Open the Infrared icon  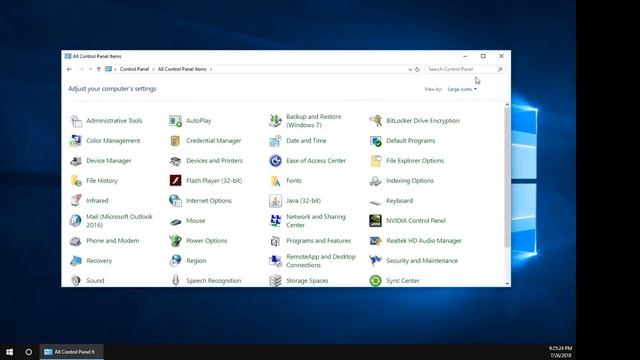(x=76, y=201)
